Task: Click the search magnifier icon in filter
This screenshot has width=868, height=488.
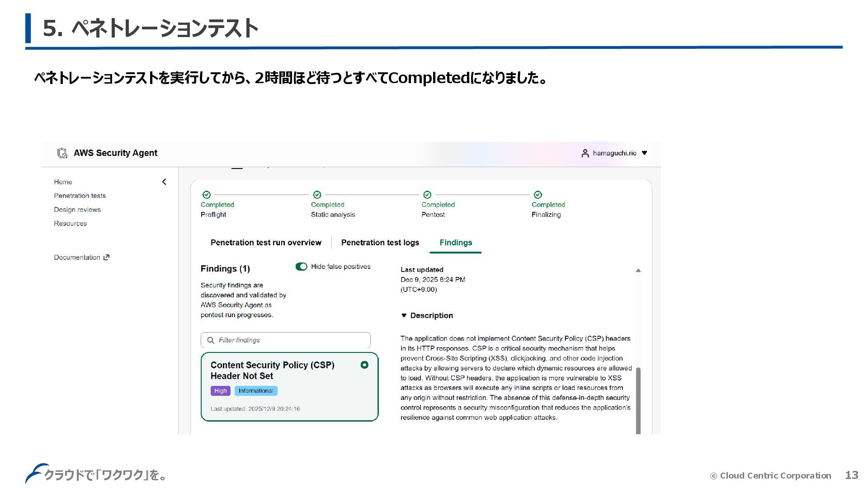Action: (211, 340)
